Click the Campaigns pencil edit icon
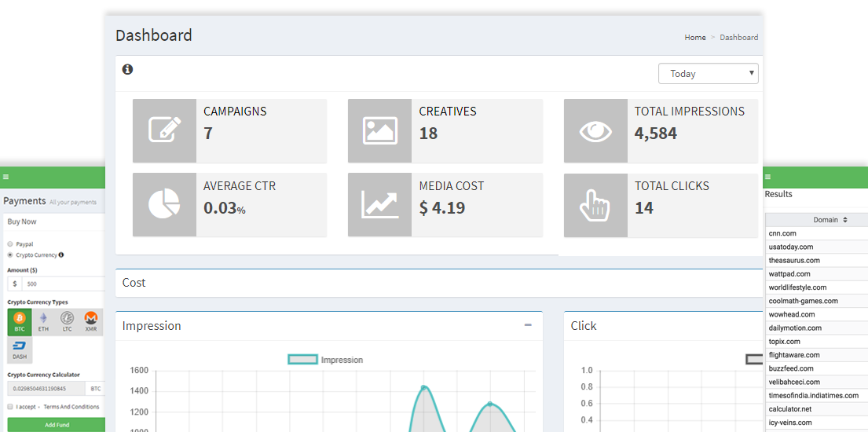 coord(164,130)
